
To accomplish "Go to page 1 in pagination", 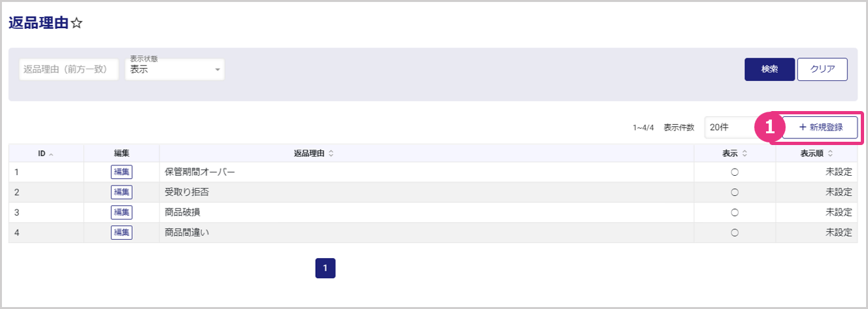I will (x=325, y=268).
